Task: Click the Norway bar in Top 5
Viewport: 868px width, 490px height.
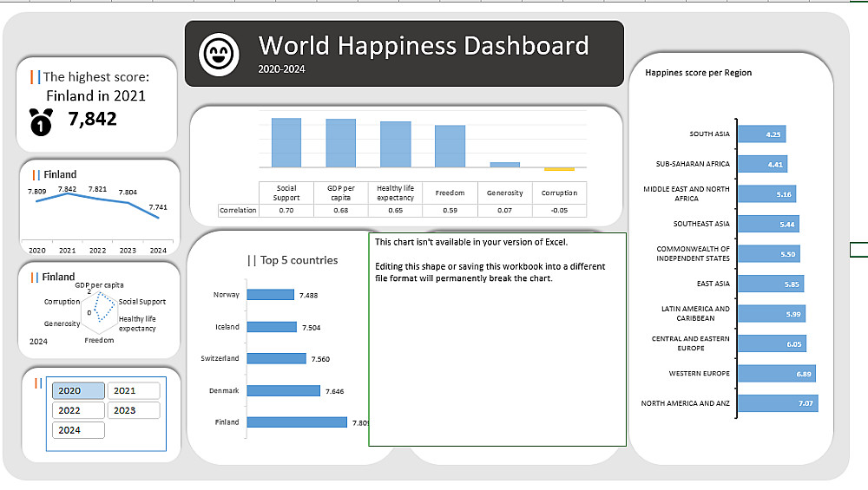Action: pyautogui.click(x=271, y=295)
